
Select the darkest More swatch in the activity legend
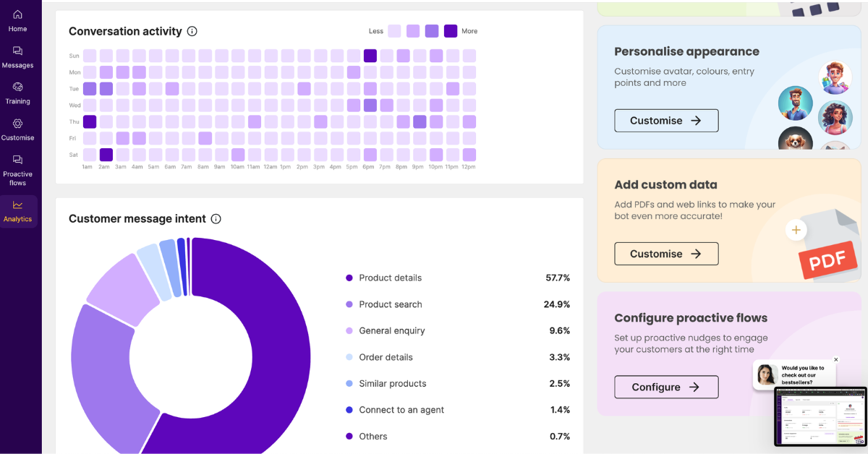(x=450, y=31)
